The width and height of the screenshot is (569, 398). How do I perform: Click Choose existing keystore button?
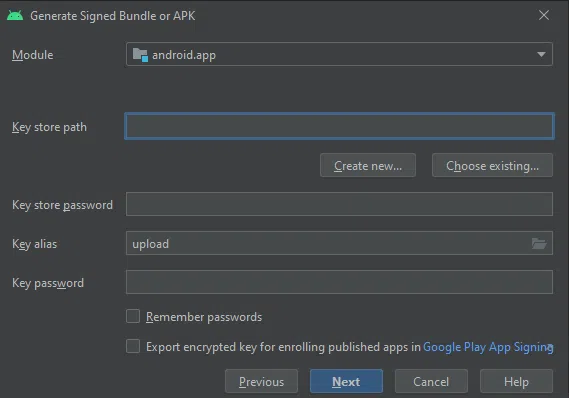(x=492, y=165)
